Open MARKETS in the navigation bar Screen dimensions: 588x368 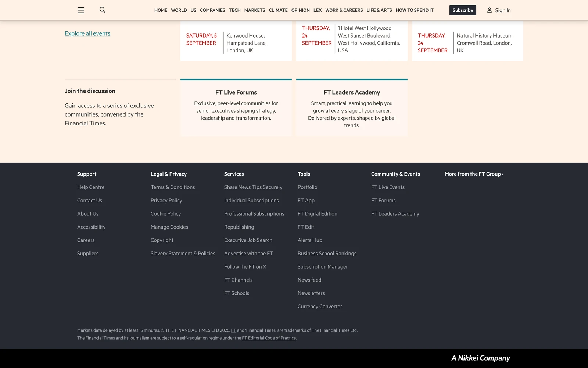point(255,10)
